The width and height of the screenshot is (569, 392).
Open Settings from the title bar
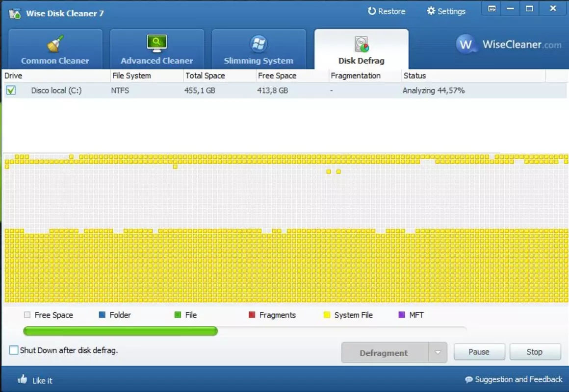(x=446, y=11)
